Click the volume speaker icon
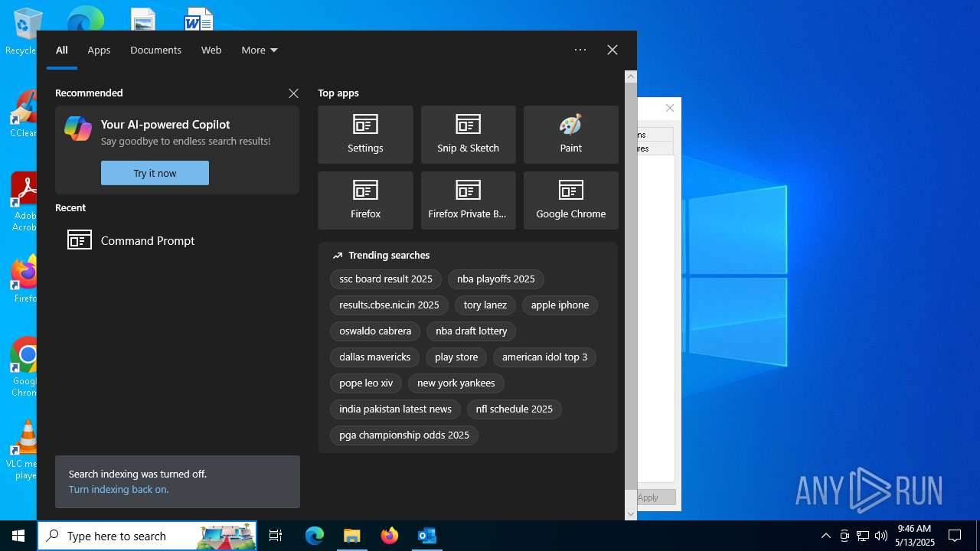Image resolution: width=980 pixels, height=551 pixels. [x=881, y=536]
